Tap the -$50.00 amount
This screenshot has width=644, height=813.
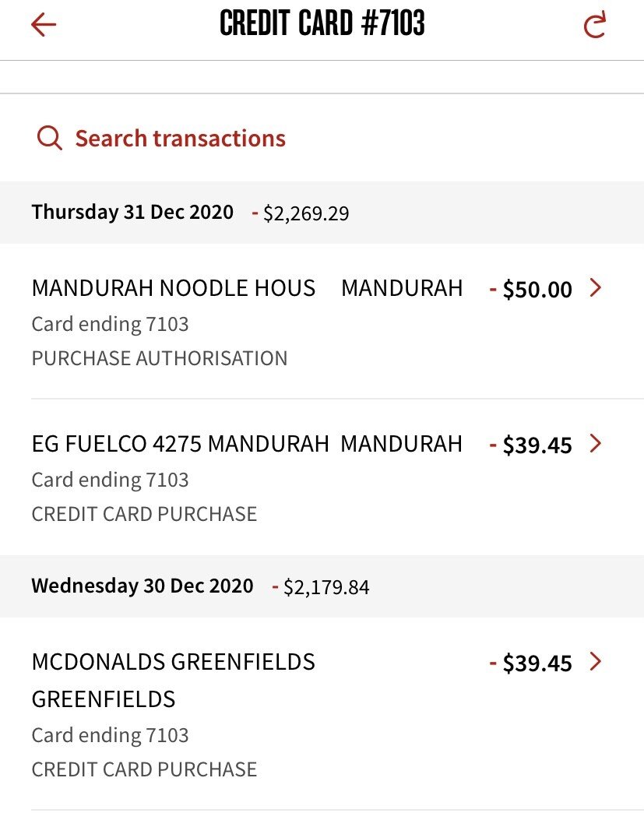pyautogui.click(x=532, y=290)
